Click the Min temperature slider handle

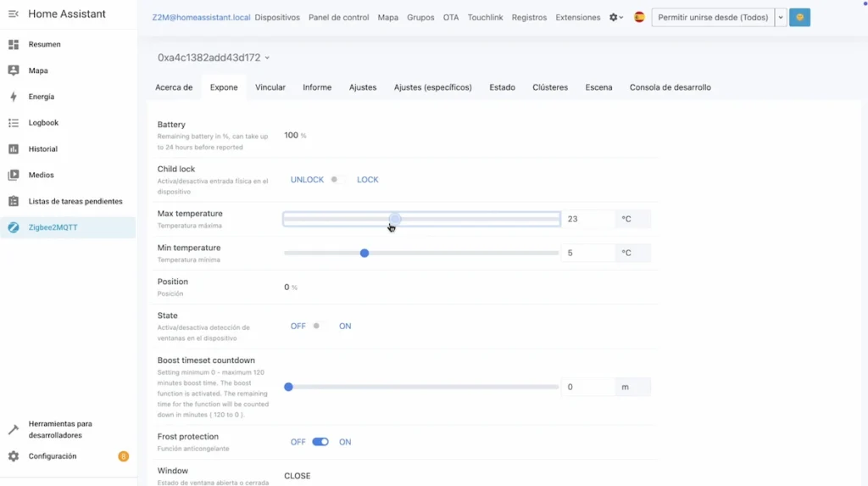364,253
